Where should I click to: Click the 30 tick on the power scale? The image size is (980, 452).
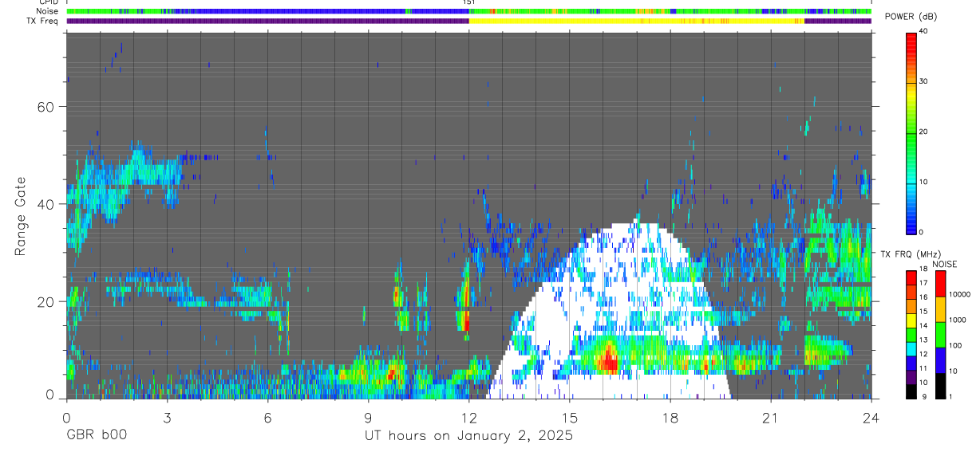[x=924, y=81]
